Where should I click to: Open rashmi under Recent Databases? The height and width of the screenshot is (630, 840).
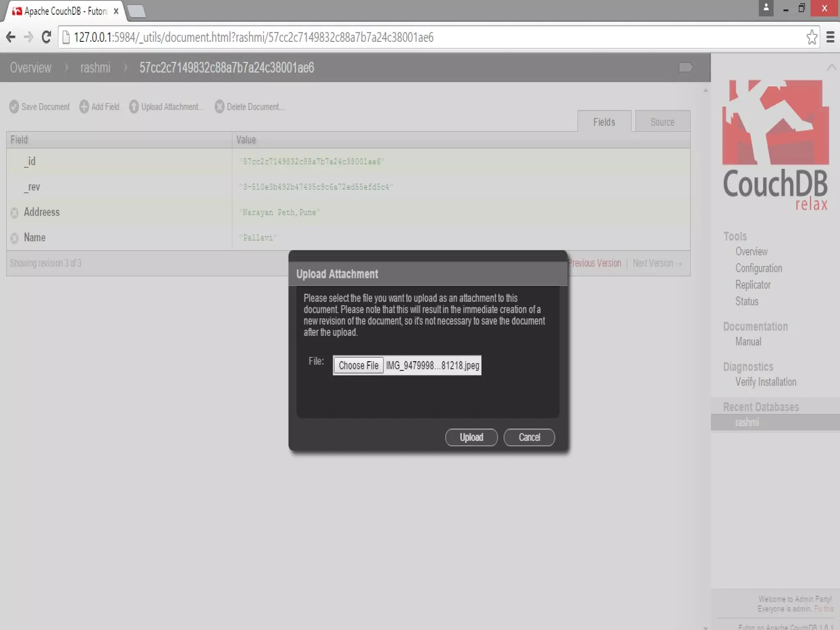point(747,422)
